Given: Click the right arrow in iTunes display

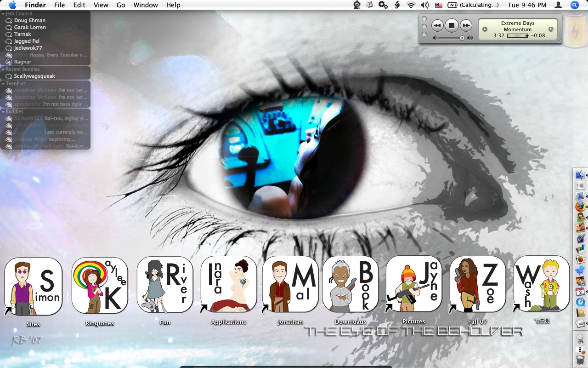Looking at the screenshot, I should [551, 29].
